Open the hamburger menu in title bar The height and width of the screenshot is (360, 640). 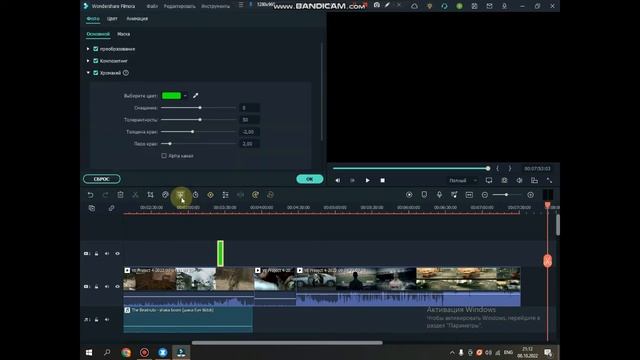[x=241, y=5]
